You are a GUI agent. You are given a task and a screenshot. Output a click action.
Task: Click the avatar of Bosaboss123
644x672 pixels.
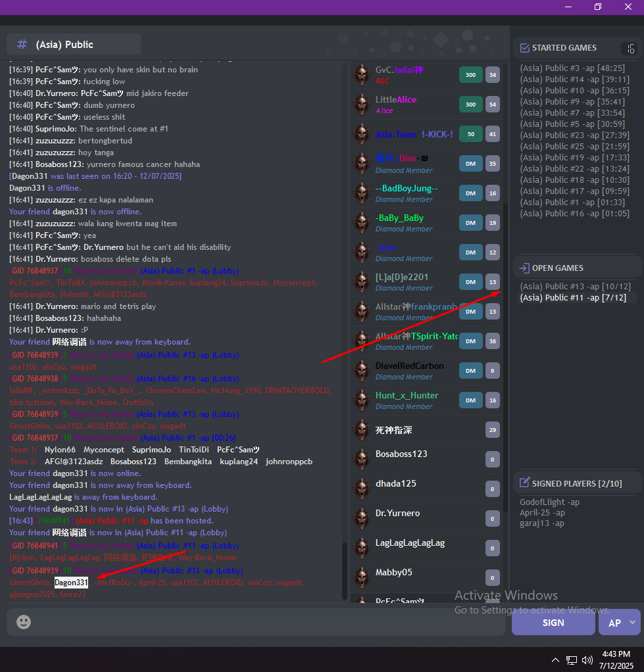pos(362,459)
